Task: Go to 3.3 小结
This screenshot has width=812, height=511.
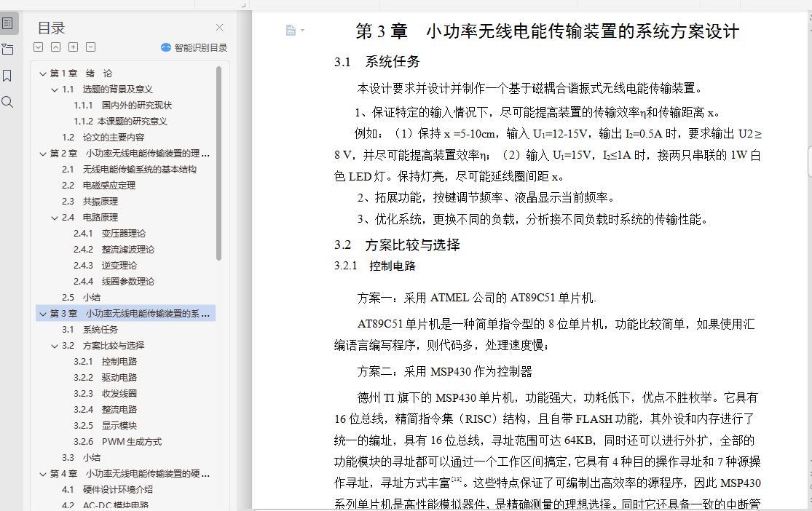Action: (x=81, y=458)
